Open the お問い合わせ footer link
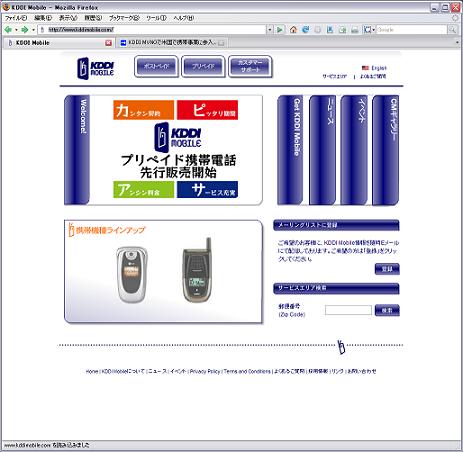 (x=362, y=371)
